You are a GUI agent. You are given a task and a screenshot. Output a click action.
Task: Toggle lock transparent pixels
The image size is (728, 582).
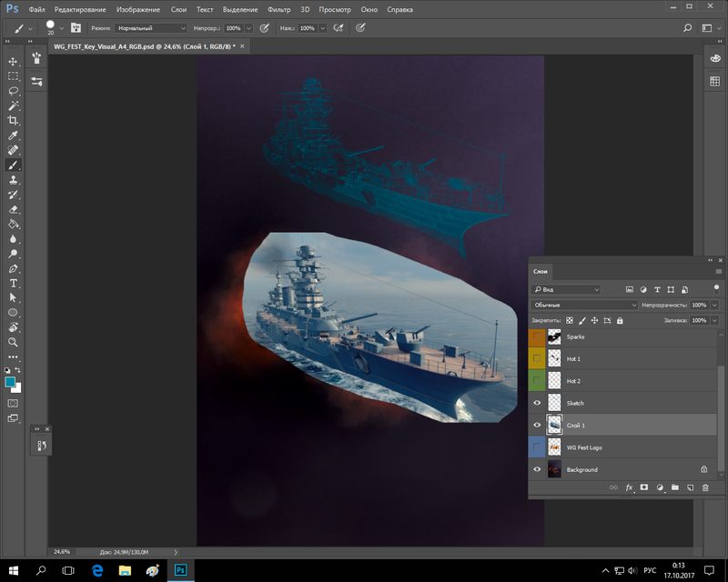tap(570, 320)
